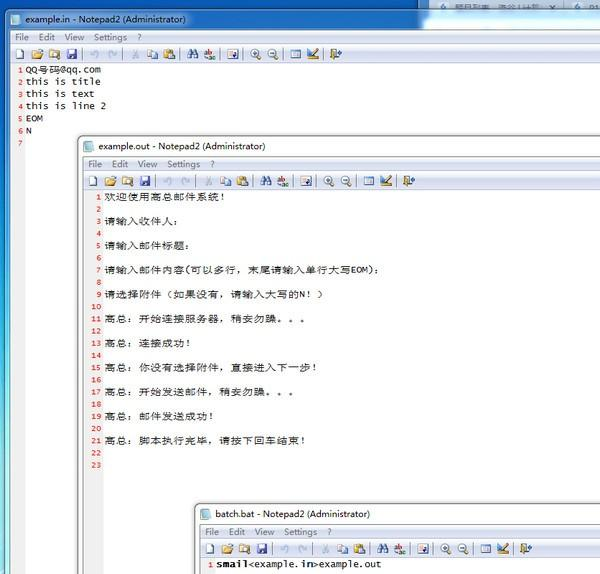The image size is (600, 574).
Task: Open Edit menu in example.in window
Action: coord(47,37)
